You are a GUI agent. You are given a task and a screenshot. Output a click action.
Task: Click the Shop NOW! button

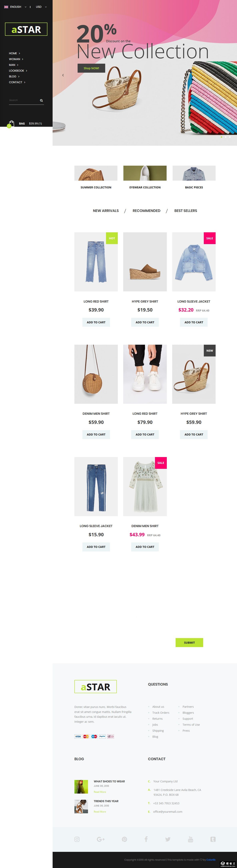91,68
